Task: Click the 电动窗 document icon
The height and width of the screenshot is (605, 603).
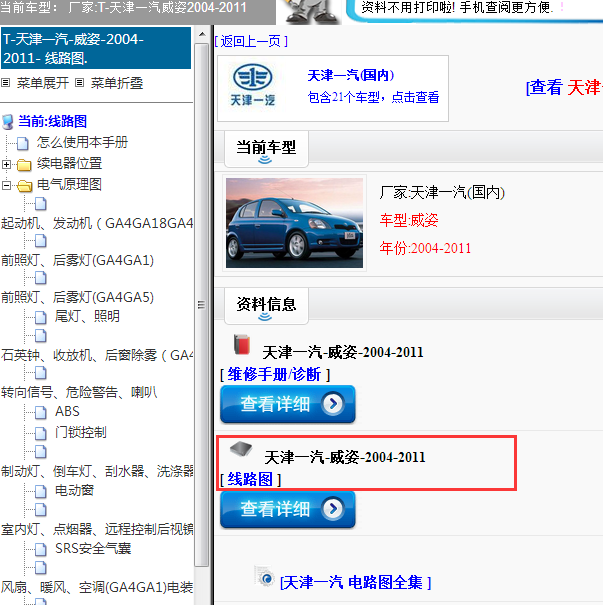Action: tap(41, 491)
